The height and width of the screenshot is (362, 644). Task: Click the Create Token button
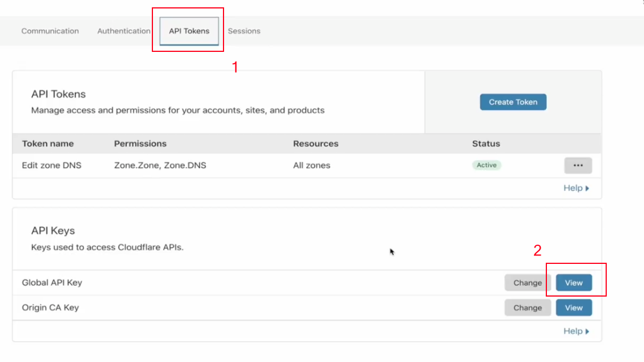[x=513, y=102]
